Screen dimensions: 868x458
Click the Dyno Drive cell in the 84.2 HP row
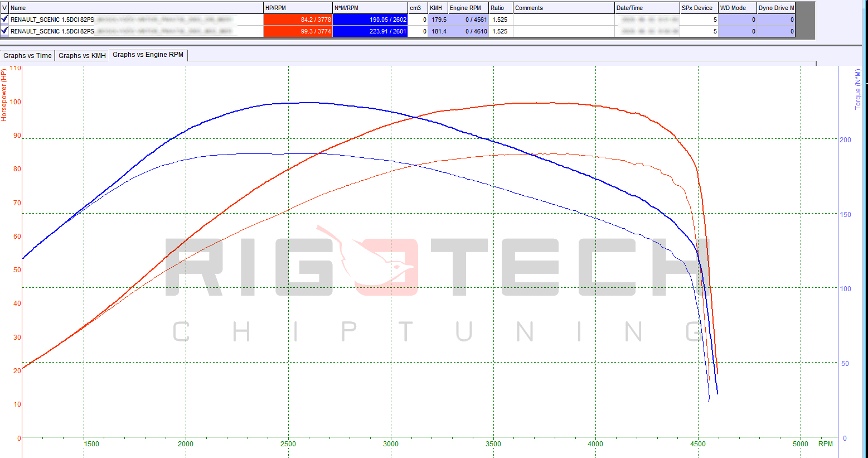pos(776,20)
